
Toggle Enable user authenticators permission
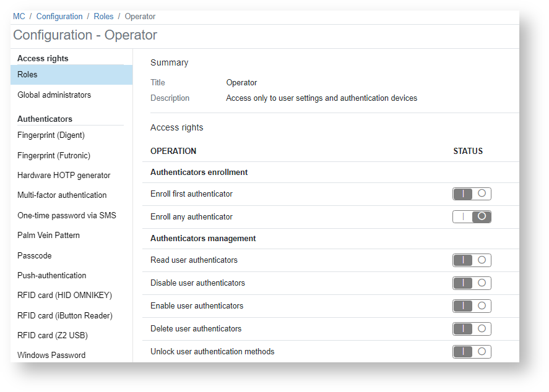point(472,306)
